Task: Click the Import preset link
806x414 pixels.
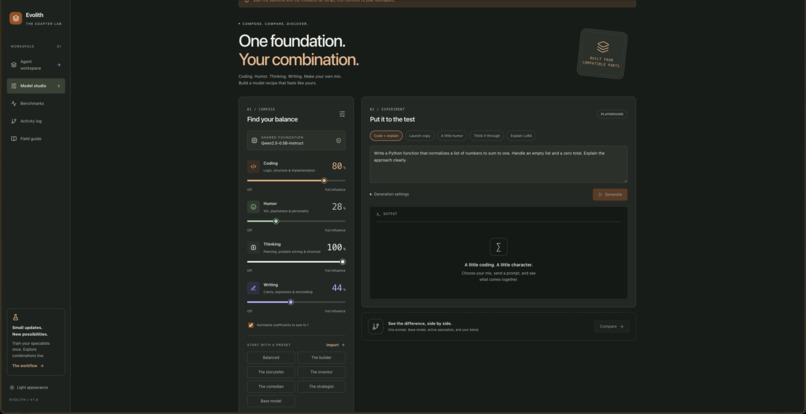Action: [x=335, y=345]
